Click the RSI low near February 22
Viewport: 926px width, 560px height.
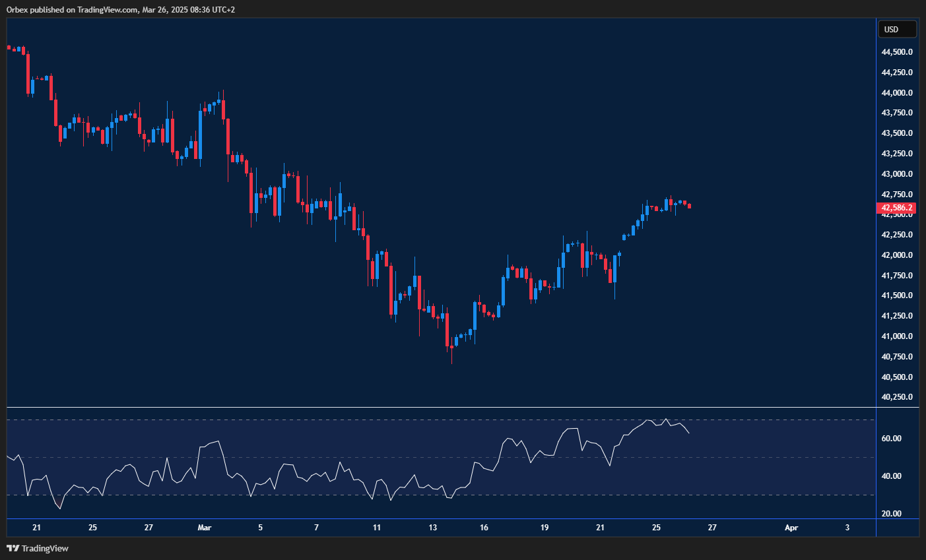tap(59, 508)
